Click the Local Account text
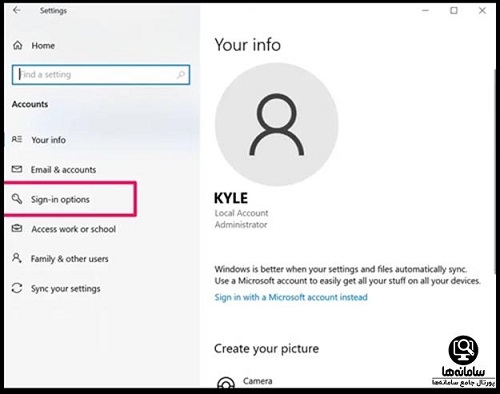The height and width of the screenshot is (394, 500). (x=241, y=213)
